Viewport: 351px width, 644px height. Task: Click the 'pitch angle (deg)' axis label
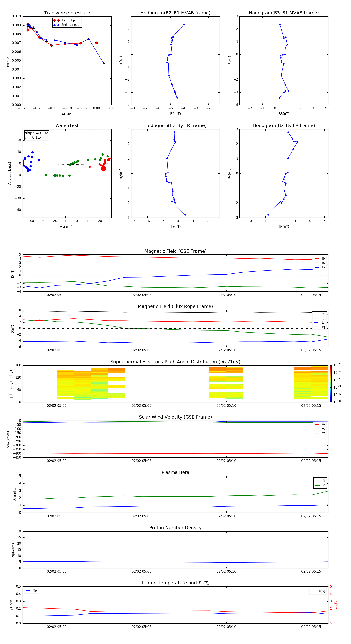tap(11, 384)
